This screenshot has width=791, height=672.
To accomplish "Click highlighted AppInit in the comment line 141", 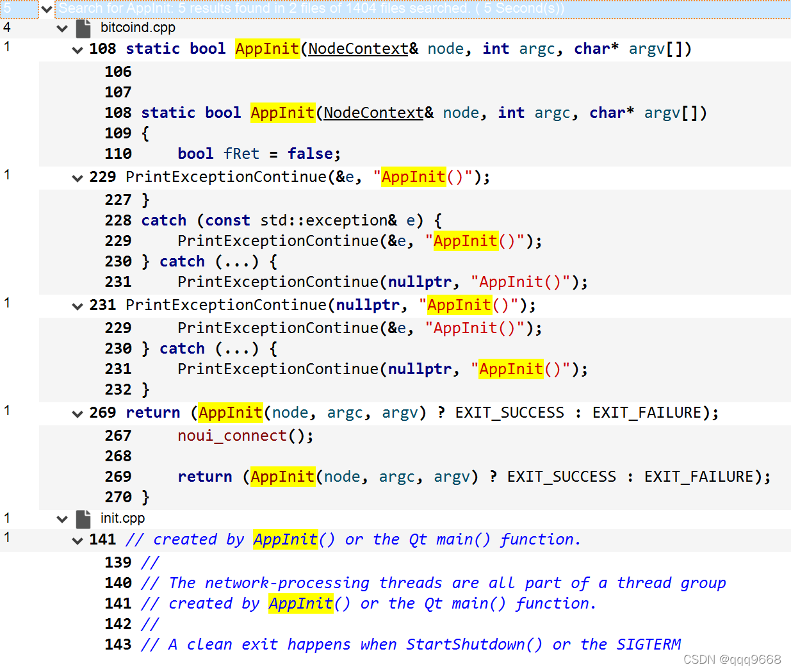I will coord(285,539).
